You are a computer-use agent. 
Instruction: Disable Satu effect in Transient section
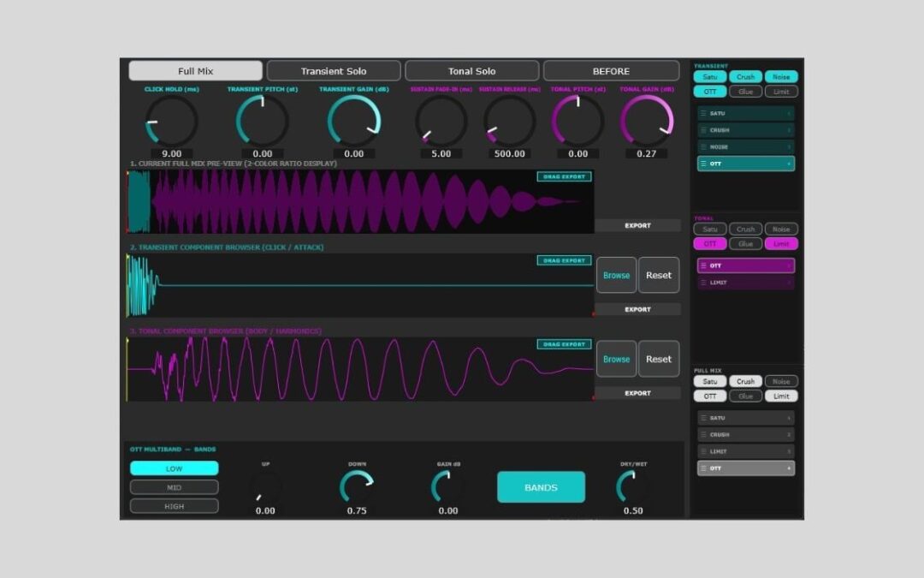click(710, 77)
